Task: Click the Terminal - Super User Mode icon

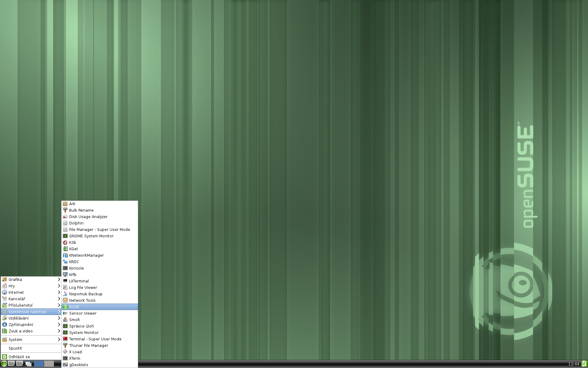Action: [x=65, y=339]
